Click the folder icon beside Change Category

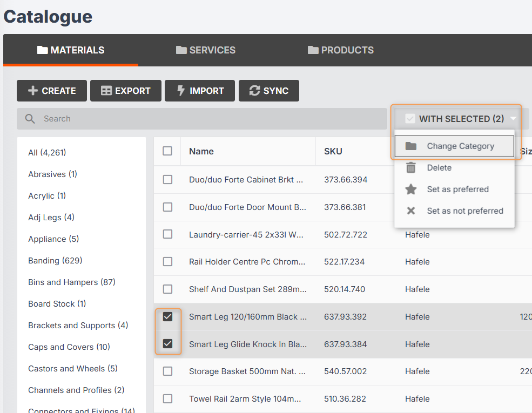tap(411, 146)
